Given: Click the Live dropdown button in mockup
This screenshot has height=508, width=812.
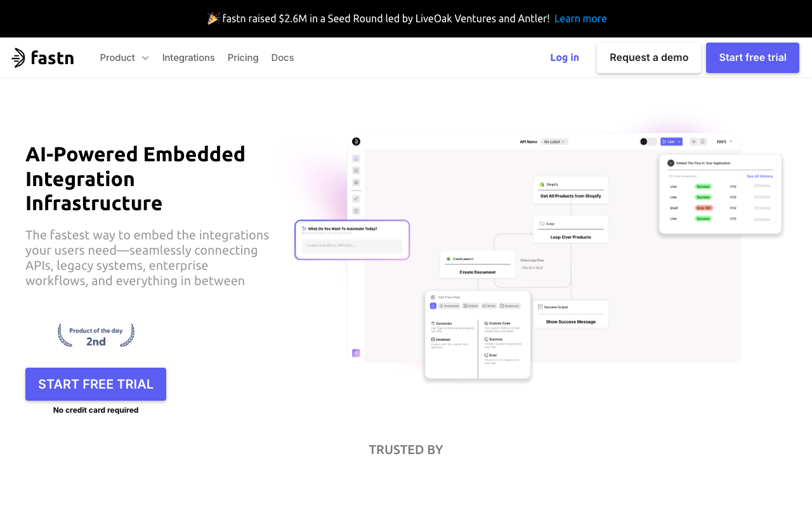Looking at the screenshot, I should pyautogui.click(x=671, y=142).
